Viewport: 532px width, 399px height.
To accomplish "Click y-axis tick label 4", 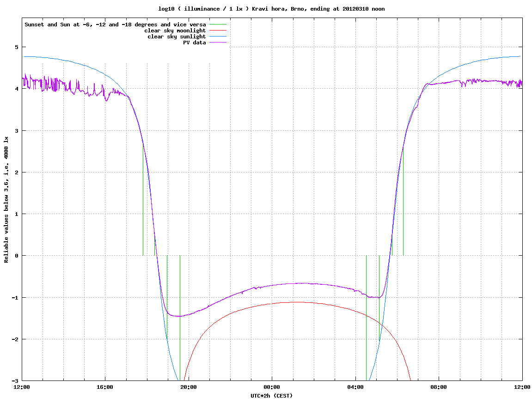I will click(16, 89).
